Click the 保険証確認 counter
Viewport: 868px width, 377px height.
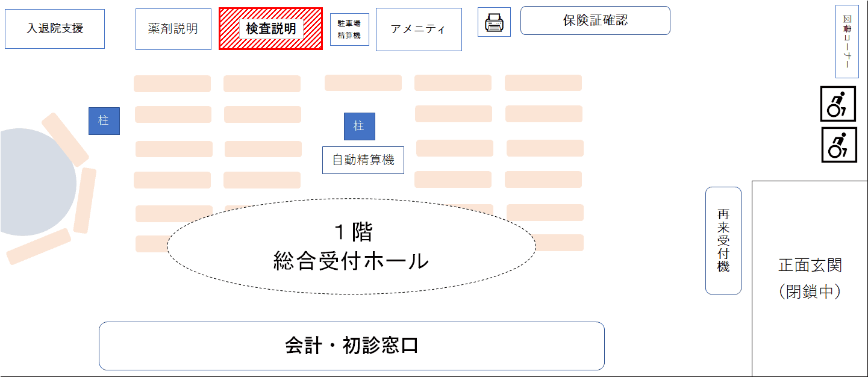(595, 20)
